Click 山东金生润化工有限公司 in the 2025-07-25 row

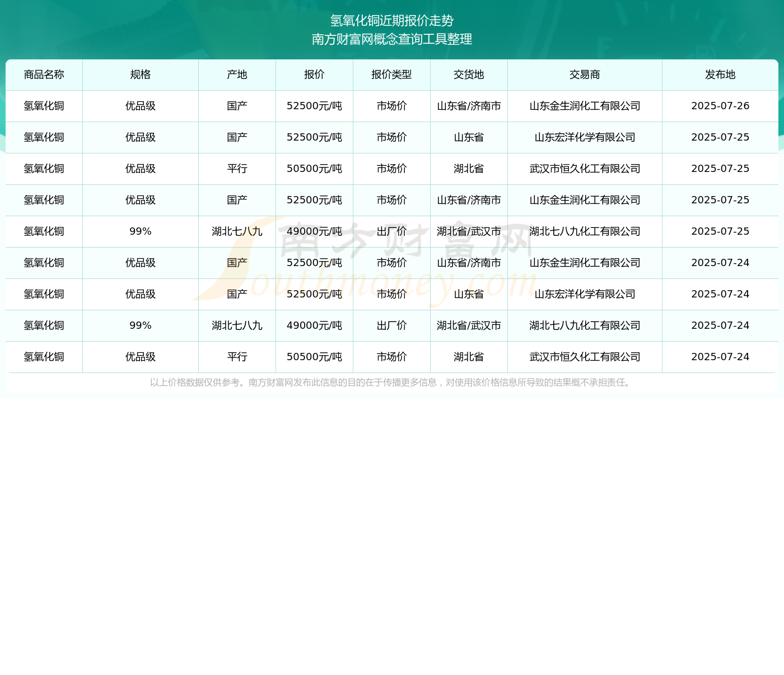coord(585,200)
